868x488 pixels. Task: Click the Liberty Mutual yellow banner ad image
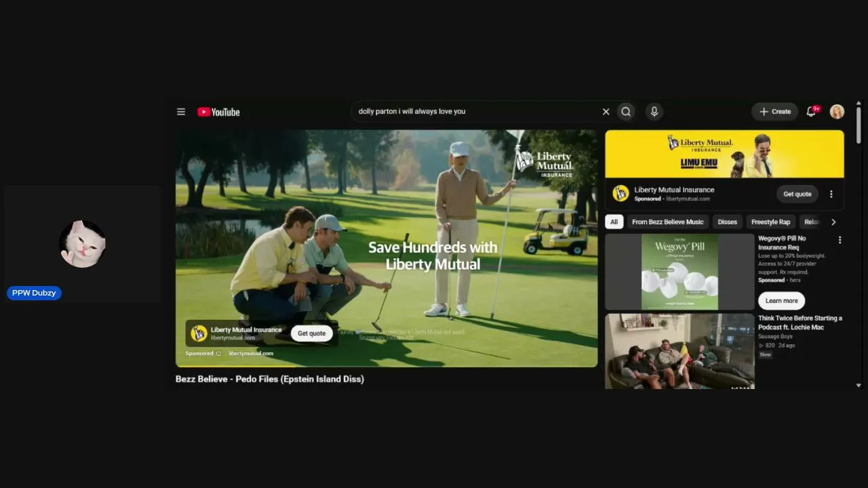tap(724, 154)
